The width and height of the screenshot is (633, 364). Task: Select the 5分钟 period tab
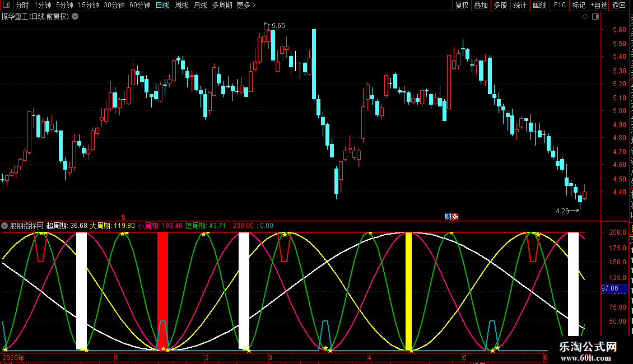[64, 5]
